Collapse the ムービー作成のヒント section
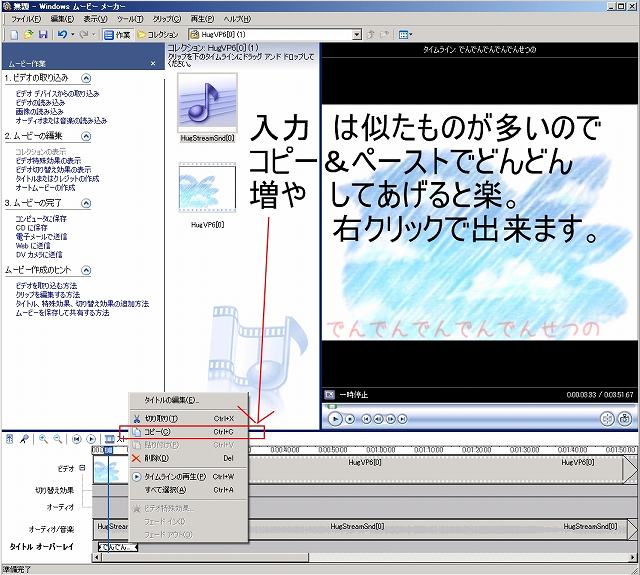Screen dimensions: 640x575 point(86,270)
